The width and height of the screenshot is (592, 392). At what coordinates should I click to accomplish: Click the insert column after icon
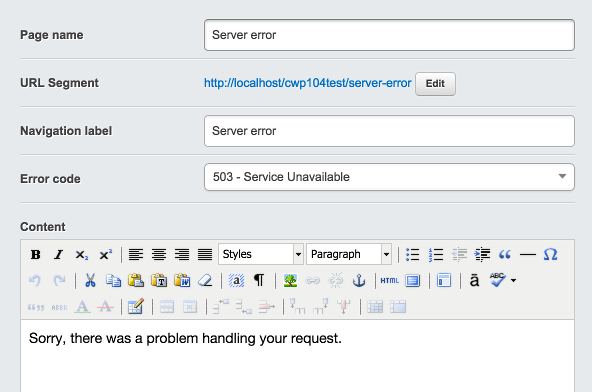point(321,306)
